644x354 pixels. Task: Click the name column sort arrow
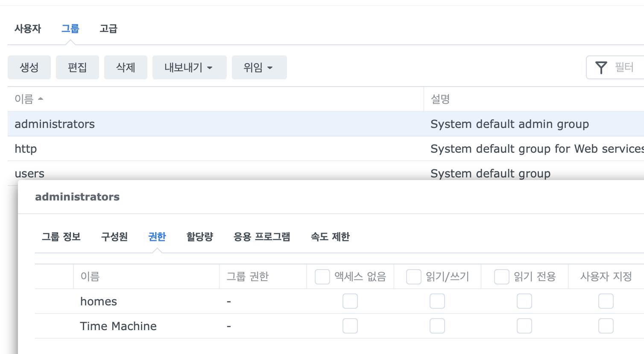click(41, 99)
